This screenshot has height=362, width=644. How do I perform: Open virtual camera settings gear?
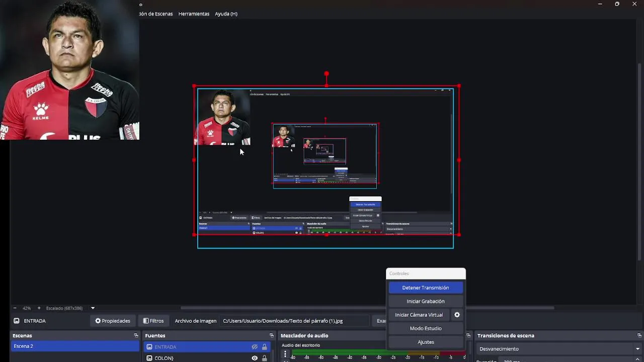pyautogui.click(x=457, y=315)
